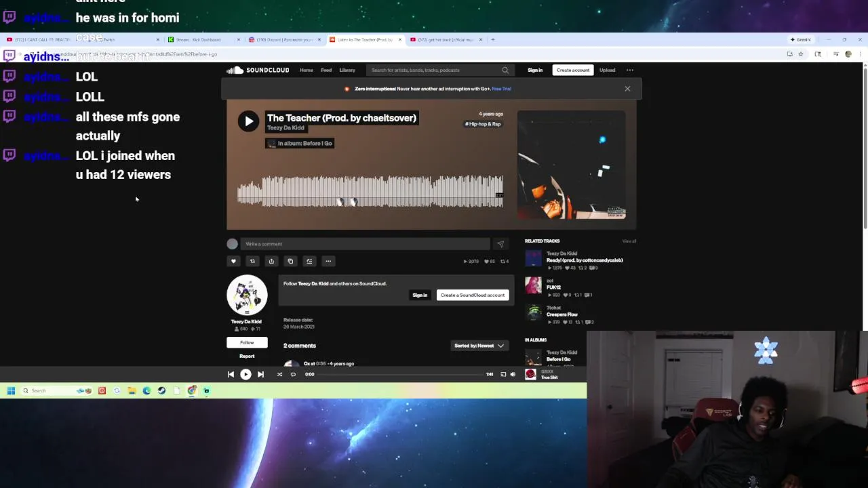868x488 pixels.
Task: Open the SoundCloud logo home link
Action: (258, 70)
